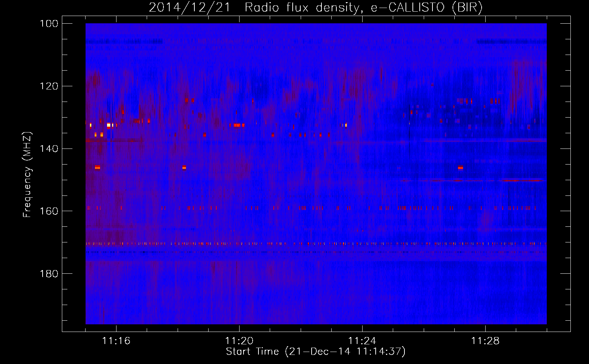The width and height of the screenshot is (589, 364).
Task: Click the date '2014/12/21' in title
Action: point(190,8)
